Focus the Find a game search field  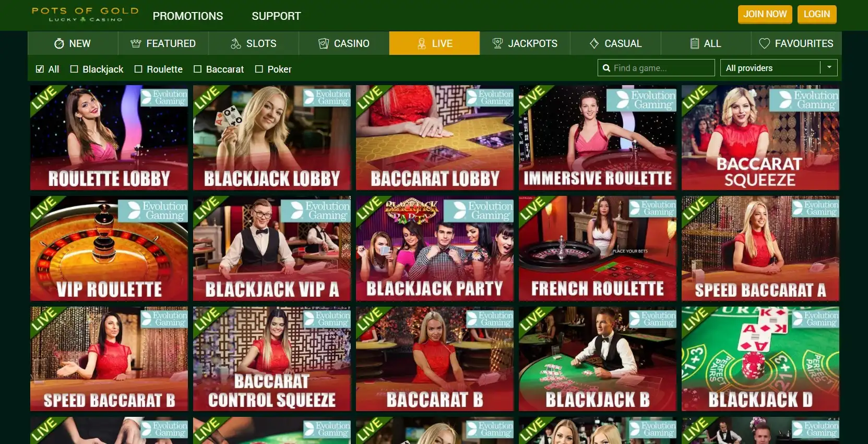(x=656, y=68)
